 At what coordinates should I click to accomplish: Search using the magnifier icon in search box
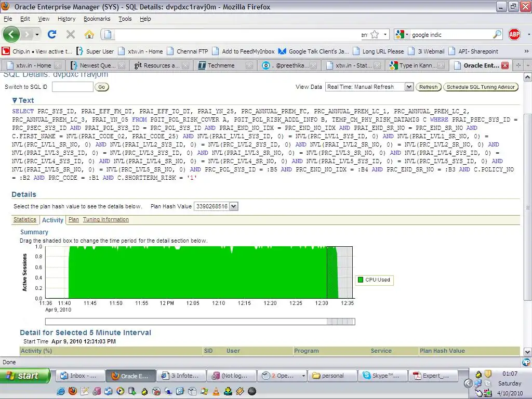coord(497,34)
